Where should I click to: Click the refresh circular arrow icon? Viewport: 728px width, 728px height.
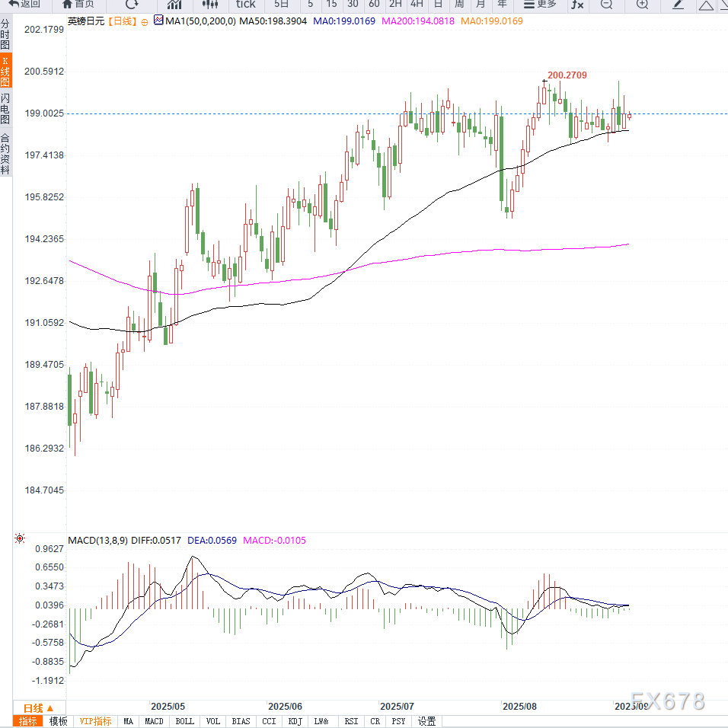point(131,4)
